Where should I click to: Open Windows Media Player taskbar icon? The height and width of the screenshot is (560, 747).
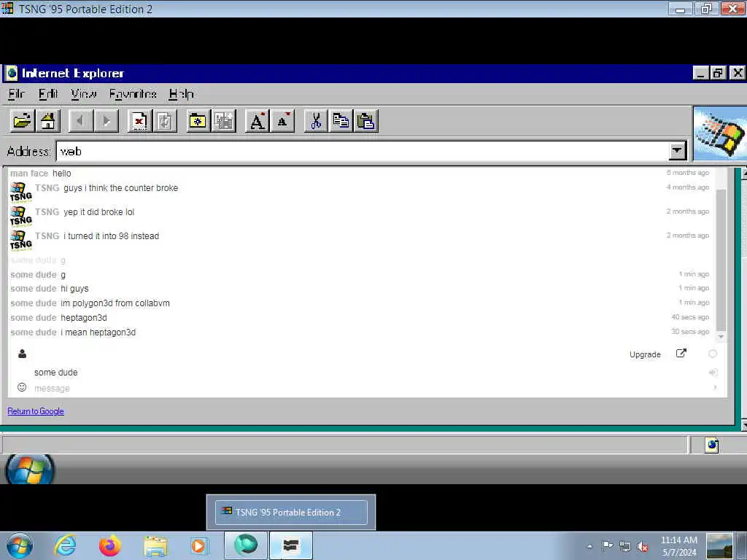[x=198, y=545]
